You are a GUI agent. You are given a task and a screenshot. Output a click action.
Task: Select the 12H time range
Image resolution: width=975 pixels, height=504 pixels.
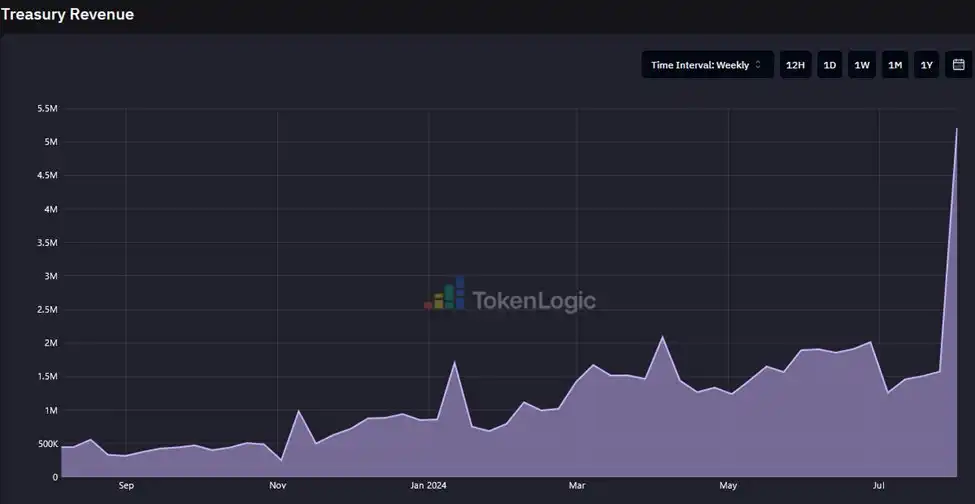(795, 65)
